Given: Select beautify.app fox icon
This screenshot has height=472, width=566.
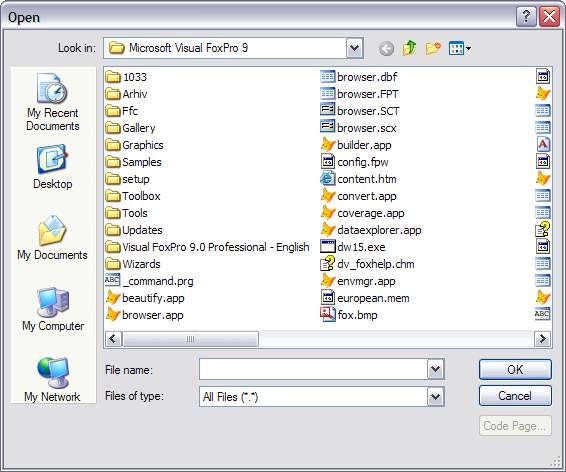Looking at the screenshot, I should (x=113, y=298).
